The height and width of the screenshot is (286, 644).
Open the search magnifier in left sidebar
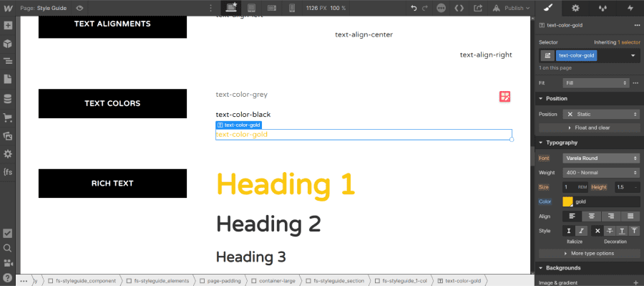coord(8,248)
